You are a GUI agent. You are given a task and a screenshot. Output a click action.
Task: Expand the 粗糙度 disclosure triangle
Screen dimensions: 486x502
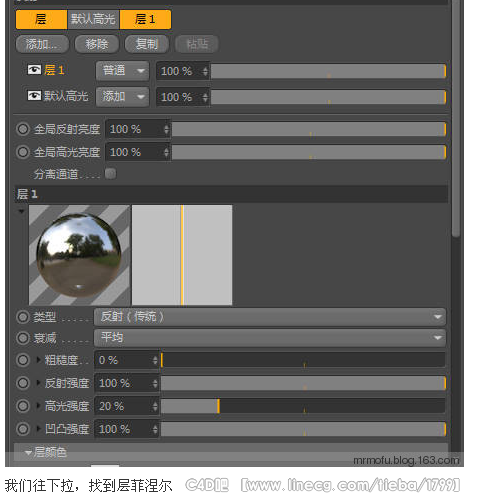[38, 360]
